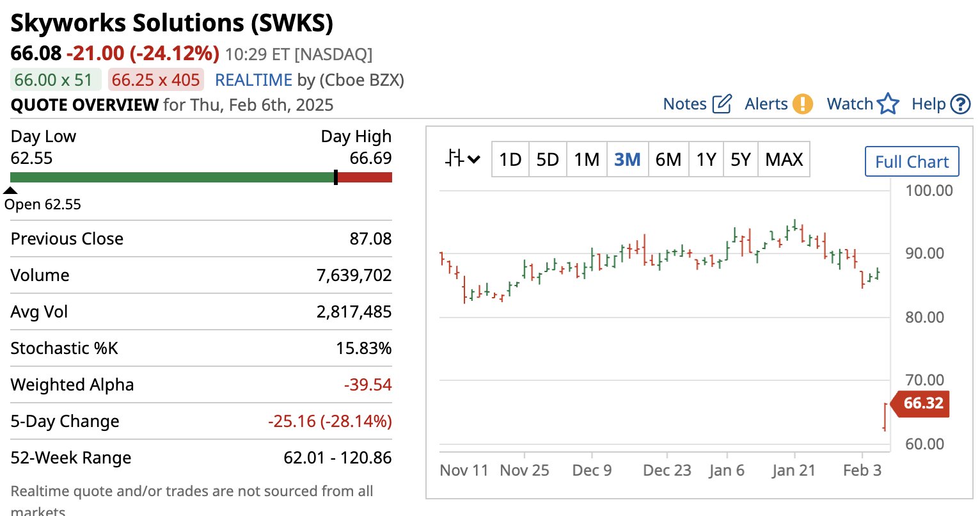Click the Open 62.55 triangle marker

[x=10, y=190]
